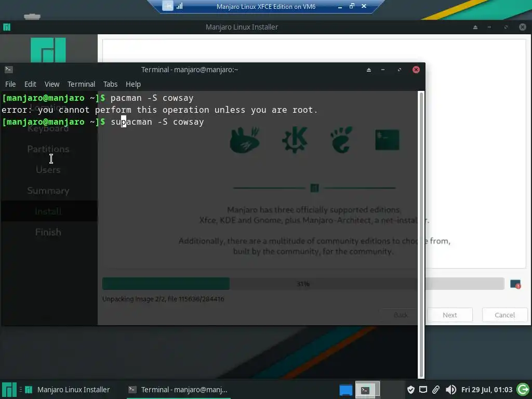The height and width of the screenshot is (399, 532).
Task: Keep Terminal window on top via eject-arrow icon
Action: (369, 70)
